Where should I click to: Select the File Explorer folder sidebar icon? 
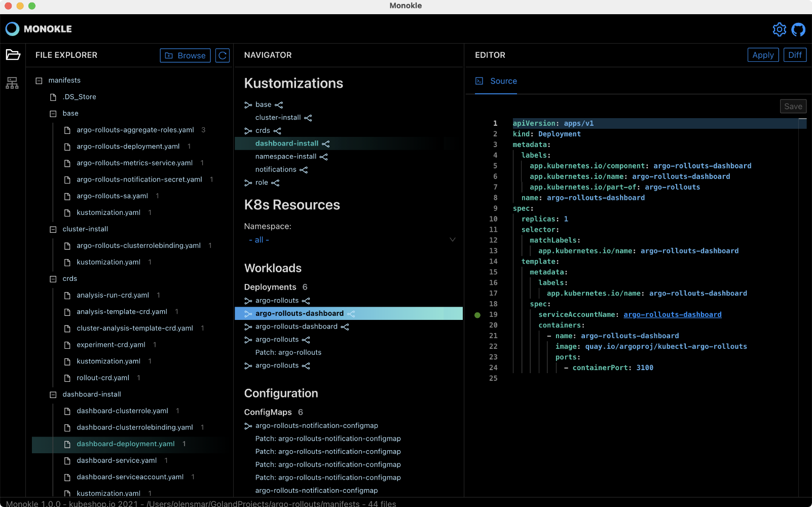(13, 55)
